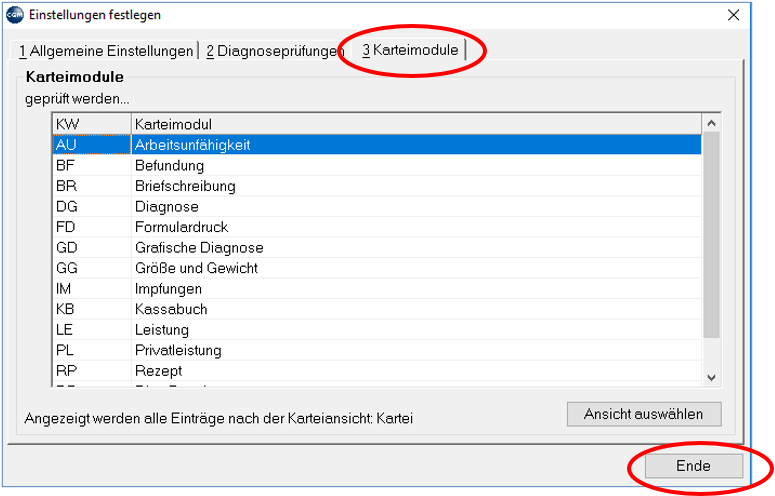Image resolution: width=775 pixels, height=496 pixels.
Task: Pick the Grafische Diagnose entry
Action: (377, 248)
